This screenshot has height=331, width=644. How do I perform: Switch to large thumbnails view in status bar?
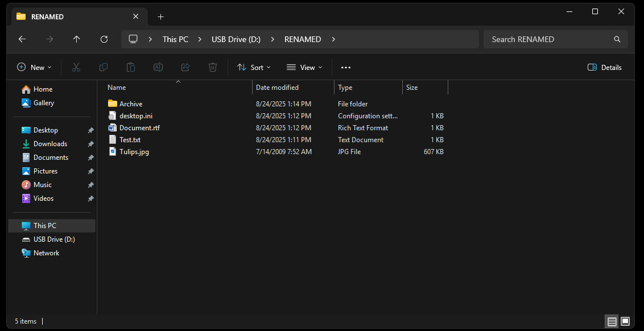click(x=625, y=321)
